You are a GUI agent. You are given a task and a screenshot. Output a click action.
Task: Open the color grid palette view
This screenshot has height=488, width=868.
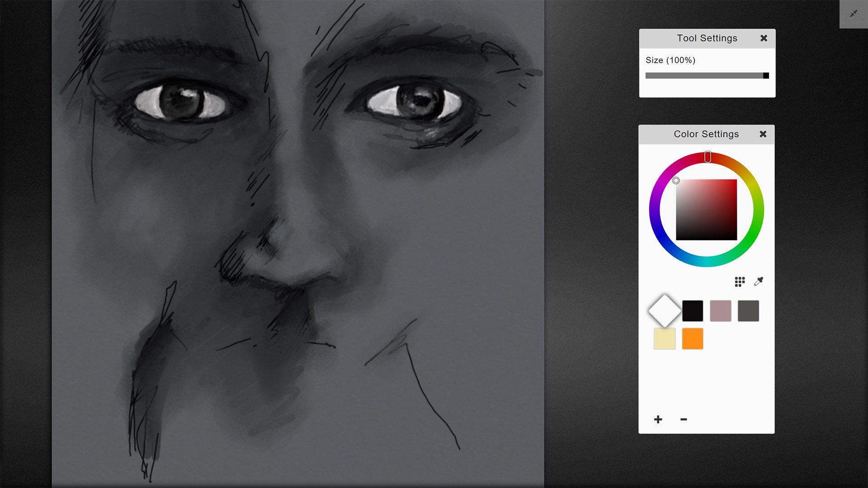(x=740, y=281)
